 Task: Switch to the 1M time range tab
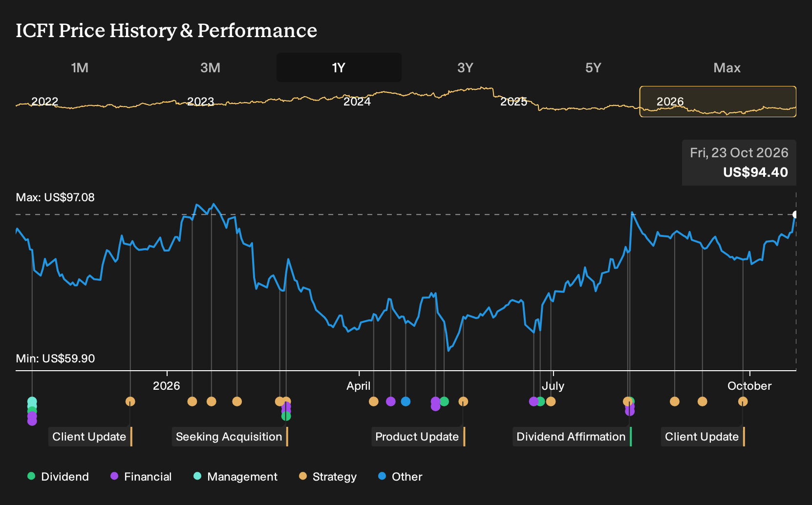pos(80,67)
